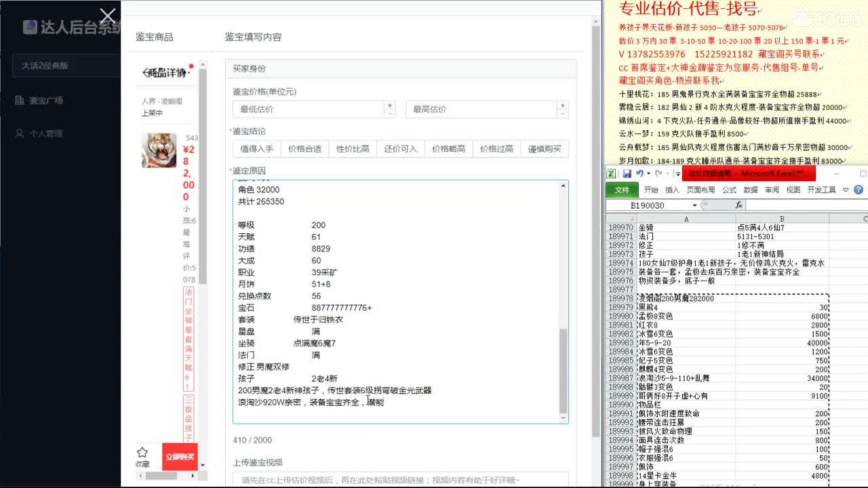Switch to the Excel 数据 tab
This screenshot has height=488, width=868.
[x=751, y=190]
